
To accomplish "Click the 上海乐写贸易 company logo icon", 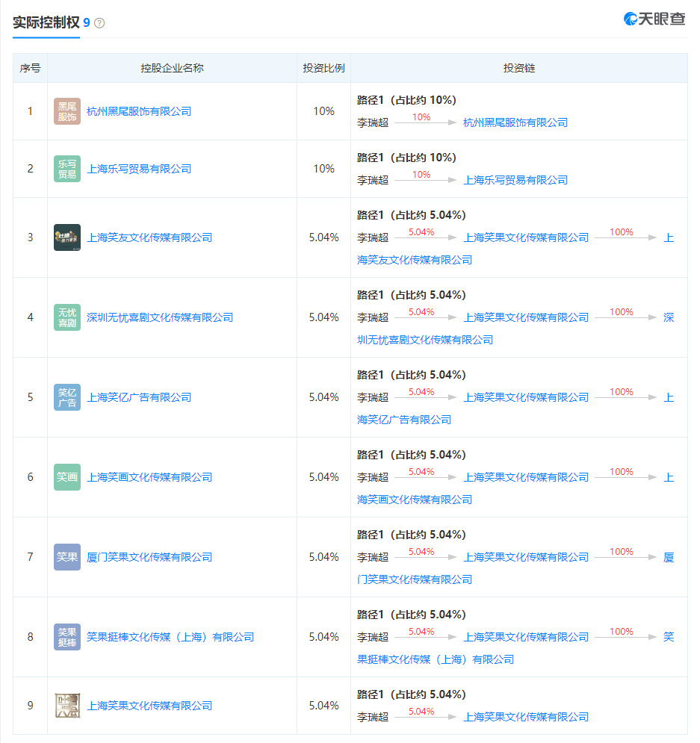I will point(67,169).
